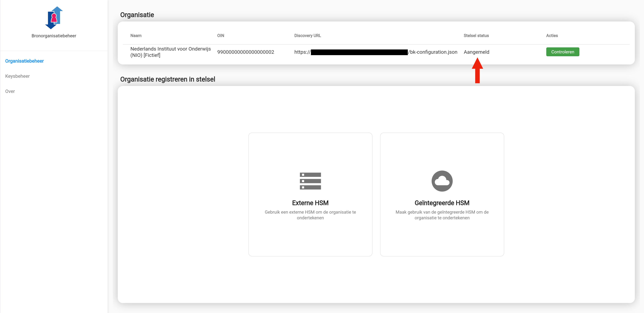The width and height of the screenshot is (644, 313).
Task: Click the Organisatie section heading
Action: pos(137,15)
